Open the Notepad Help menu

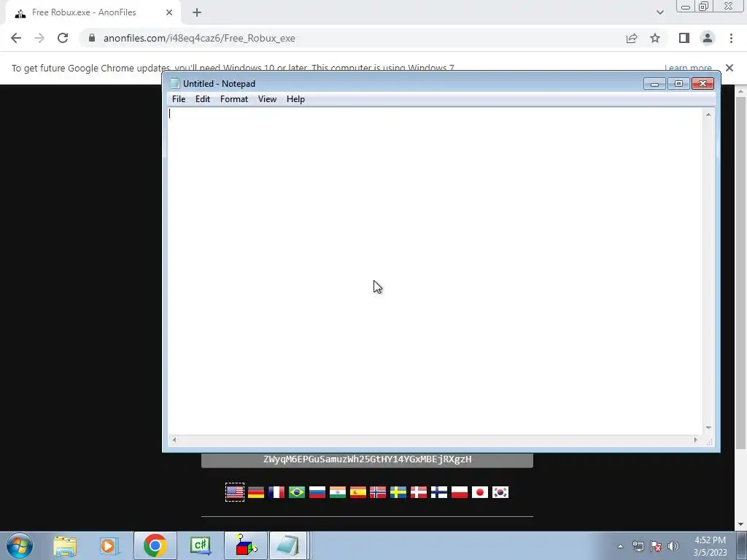(x=295, y=99)
